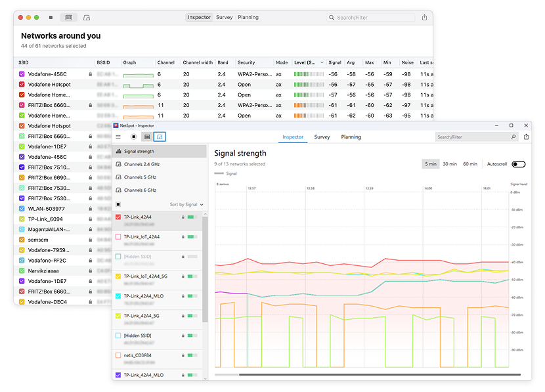Turn on the Autoscroll switch
Image resolution: width=545 pixels, height=392 pixels.
click(519, 164)
